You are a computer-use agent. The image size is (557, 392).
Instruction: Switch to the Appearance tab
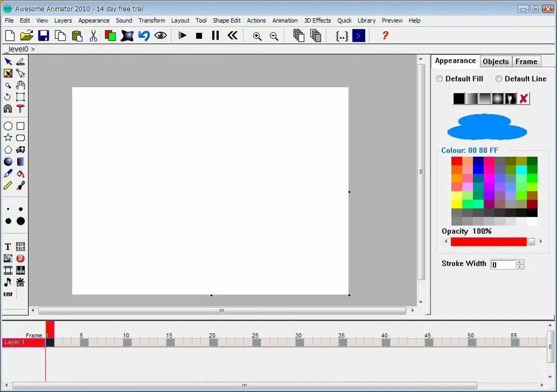coord(456,61)
